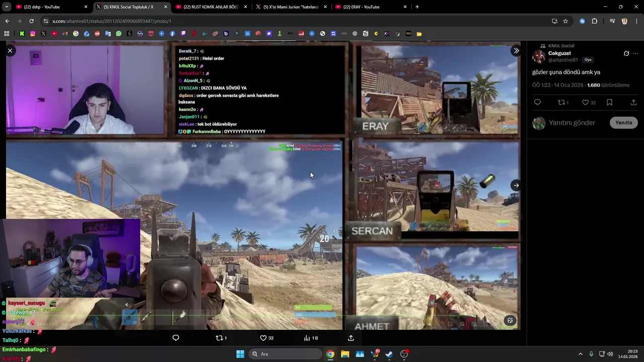Share the tweet from the sidebar

click(633, 103)
